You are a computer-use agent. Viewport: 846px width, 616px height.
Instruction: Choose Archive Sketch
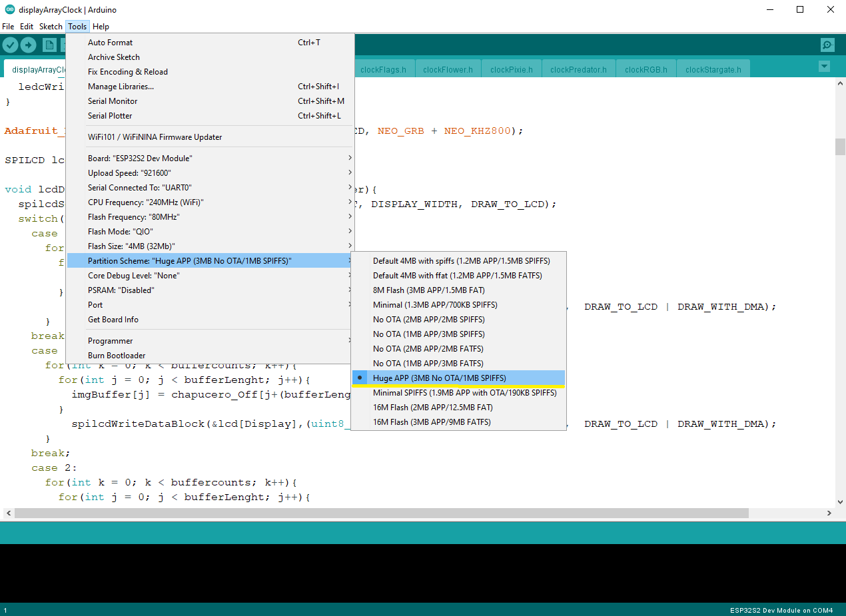click(210, 57)
